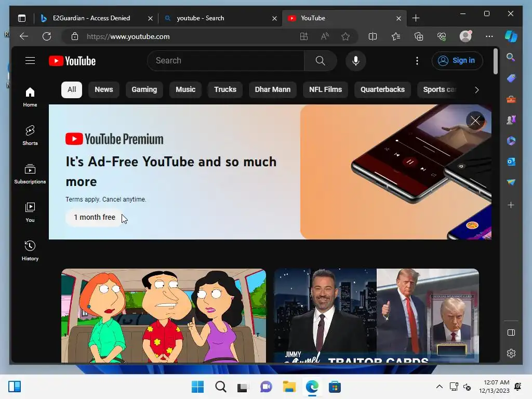Go to Home in YouTube sidebar
Viewport: 532px width, 399px height.
tap(30, 97)
